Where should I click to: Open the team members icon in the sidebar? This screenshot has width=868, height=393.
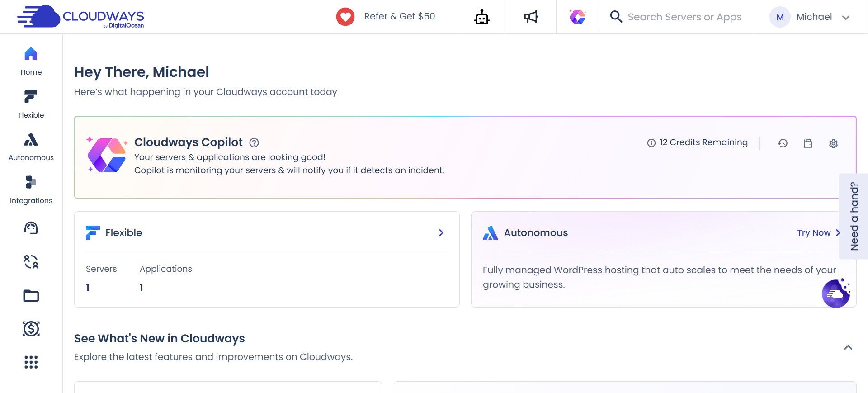coord(31,262)
